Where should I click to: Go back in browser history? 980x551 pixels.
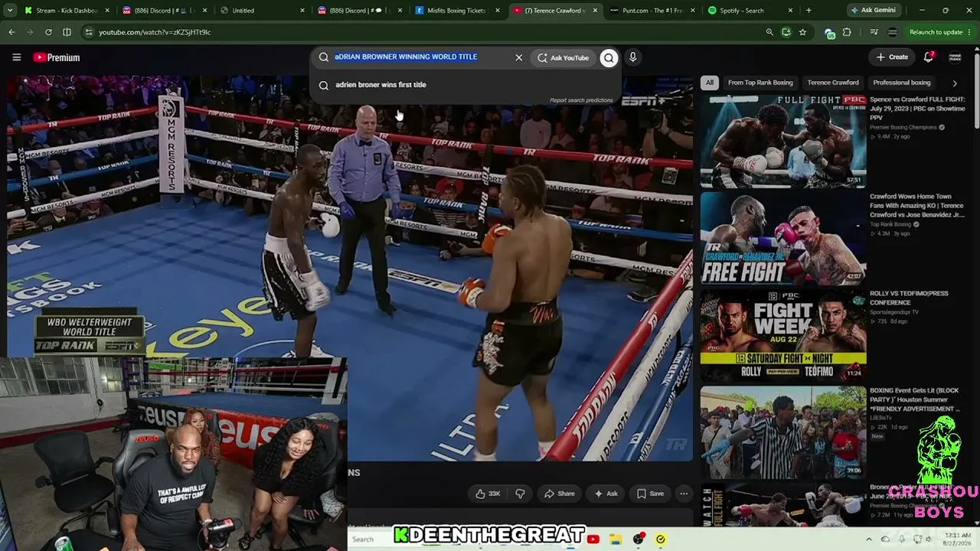(11, 32)
